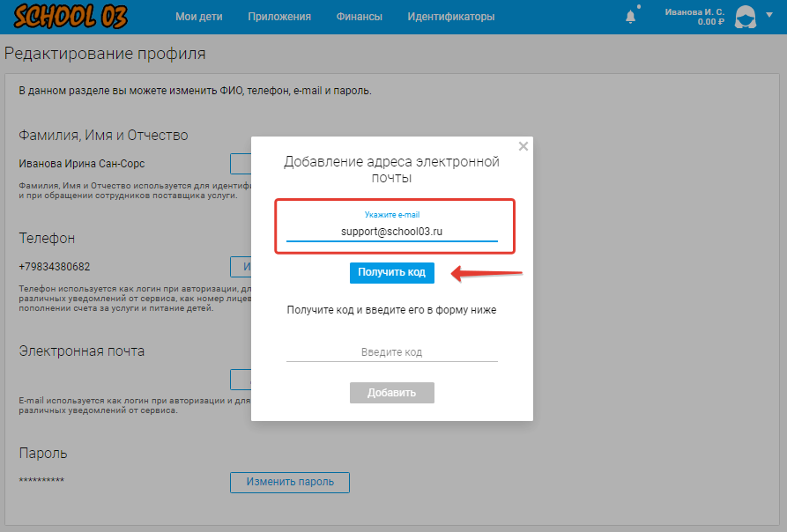Click the Пароль section heading

point(43,454)
